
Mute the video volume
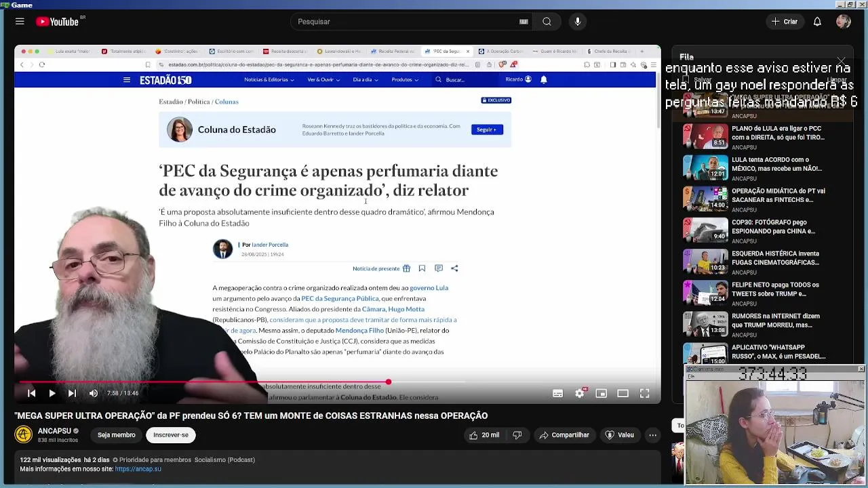94,393
